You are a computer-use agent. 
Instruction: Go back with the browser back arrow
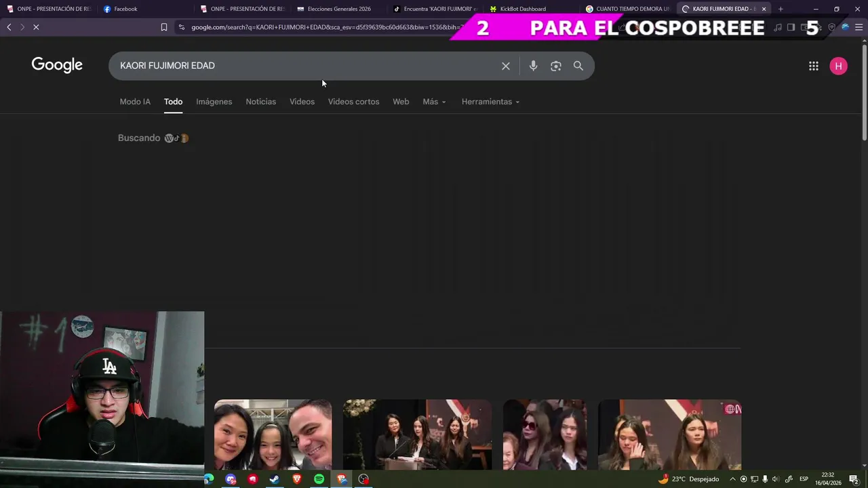coord(9,27)
